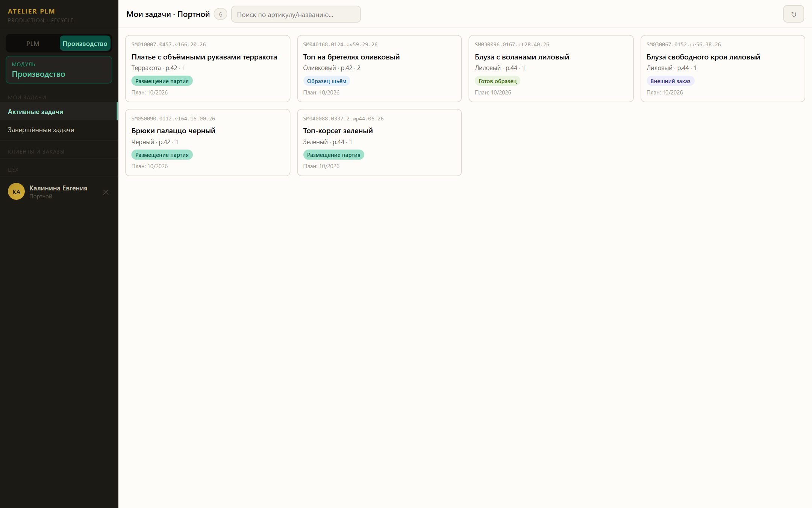The height and width of the screenshot is (508, 812).
Task: Click the Модуль Производство panel
Action: point(59,70)
